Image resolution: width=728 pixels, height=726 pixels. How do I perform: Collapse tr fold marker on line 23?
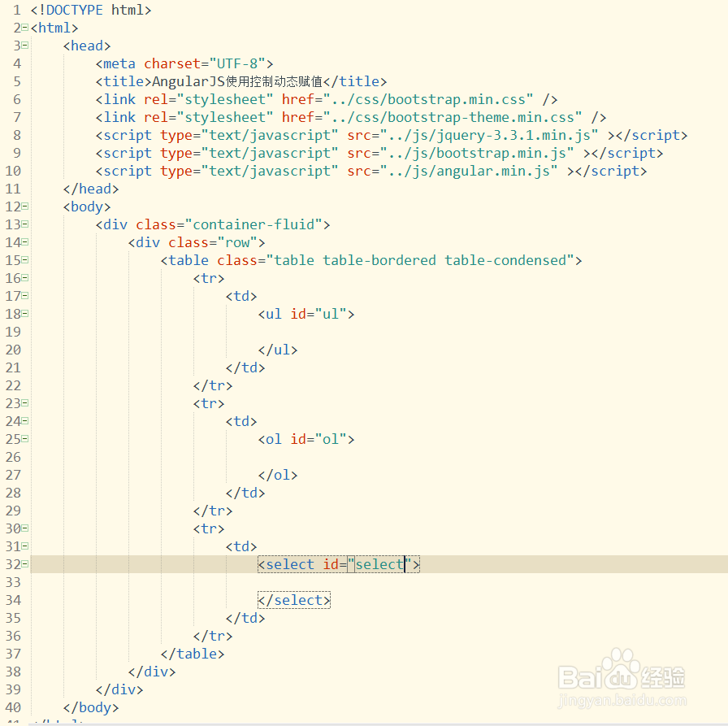(25, 403)
